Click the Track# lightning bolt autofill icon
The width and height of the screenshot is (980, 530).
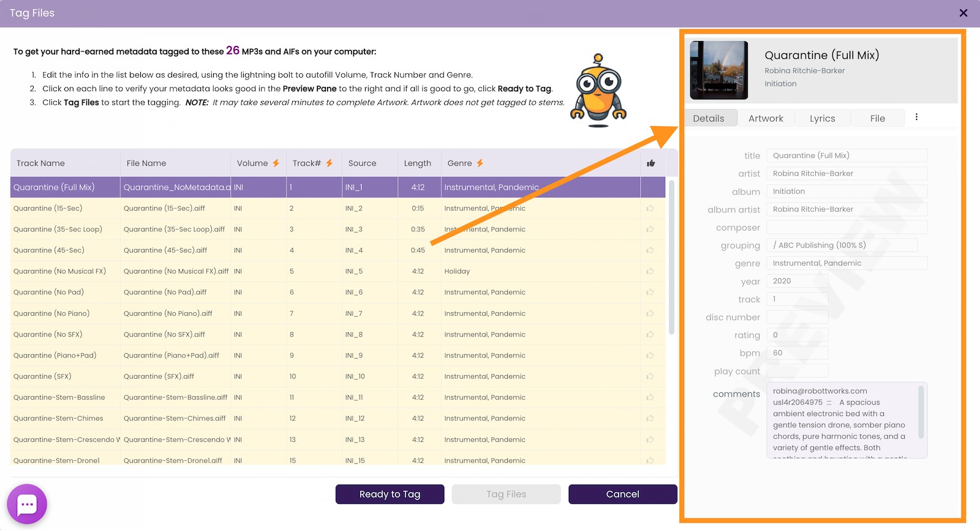(x=330, y=163)
